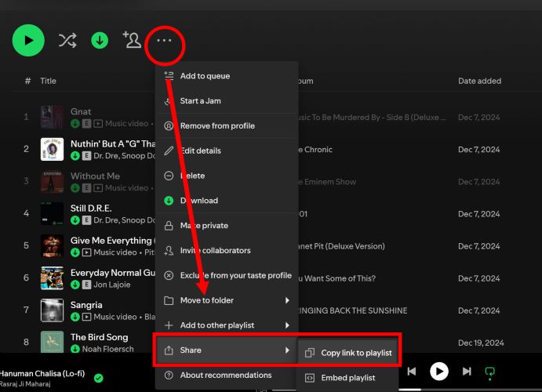The image size is (542, 392).
Task: Click the pencil icon for Edit details
Action: [x=169, y=151]
